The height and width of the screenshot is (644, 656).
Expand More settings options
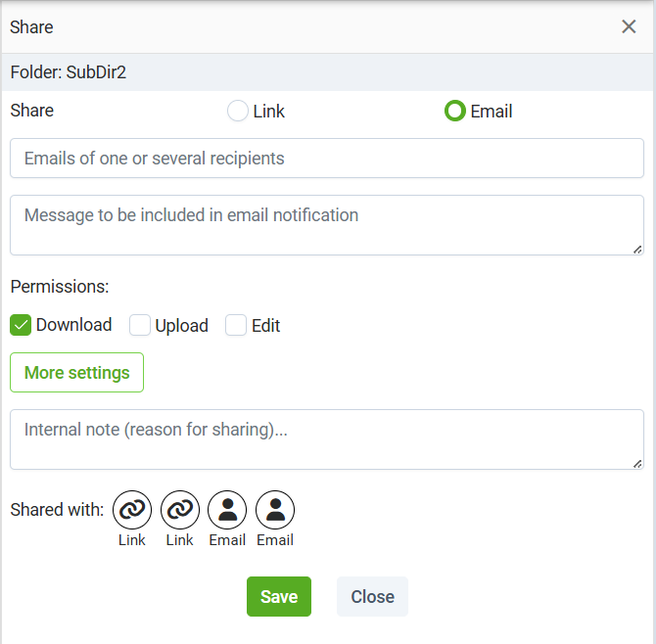77,372
